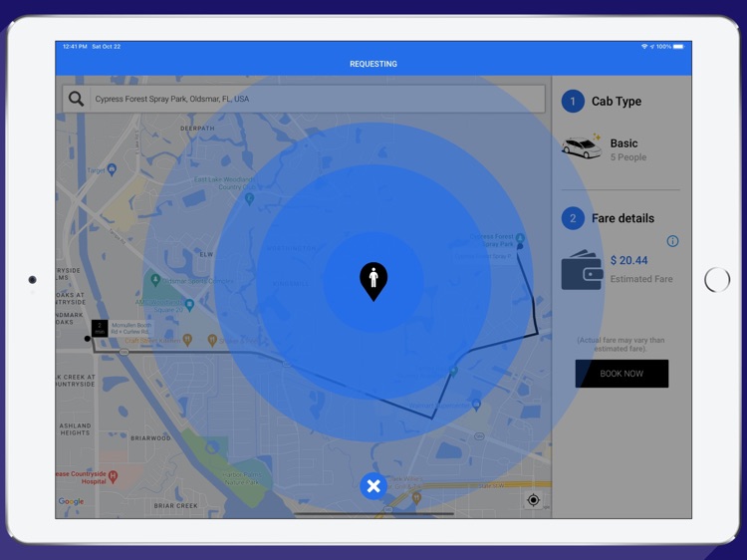Viewport: 747px width, 560px height.
Task: Click the step 1 circle for Cab Type
Action: click(x=573, y=101)
